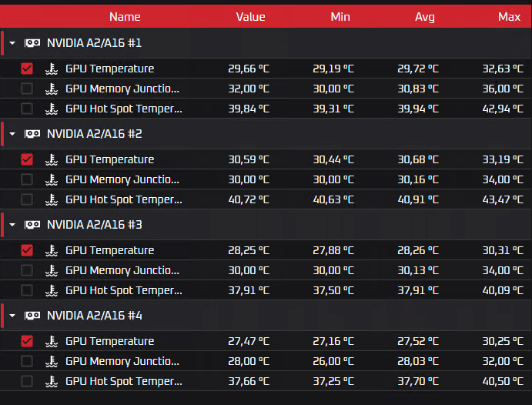Uncheck GPU Temperature under NVIDIA A2/A16 #2

click(27, 159)
